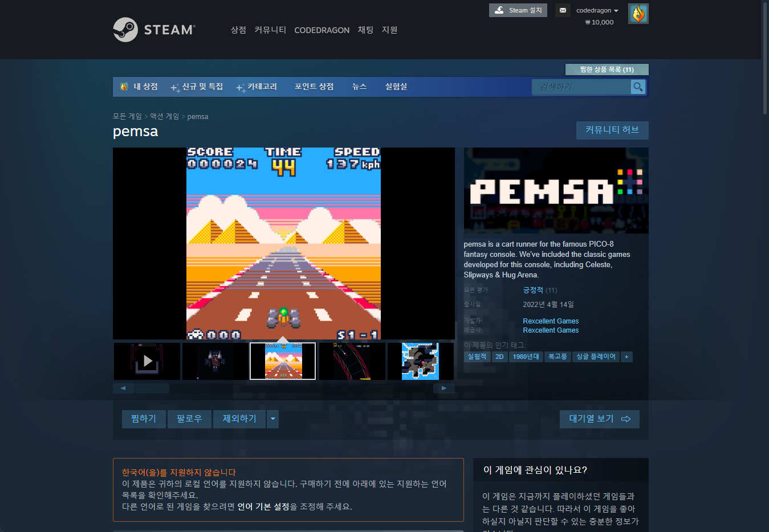Image resolution: width=769 pixels, height=532 pixels.
Task: Add another tag with the plus button
Action: click(x=626, y=357)
